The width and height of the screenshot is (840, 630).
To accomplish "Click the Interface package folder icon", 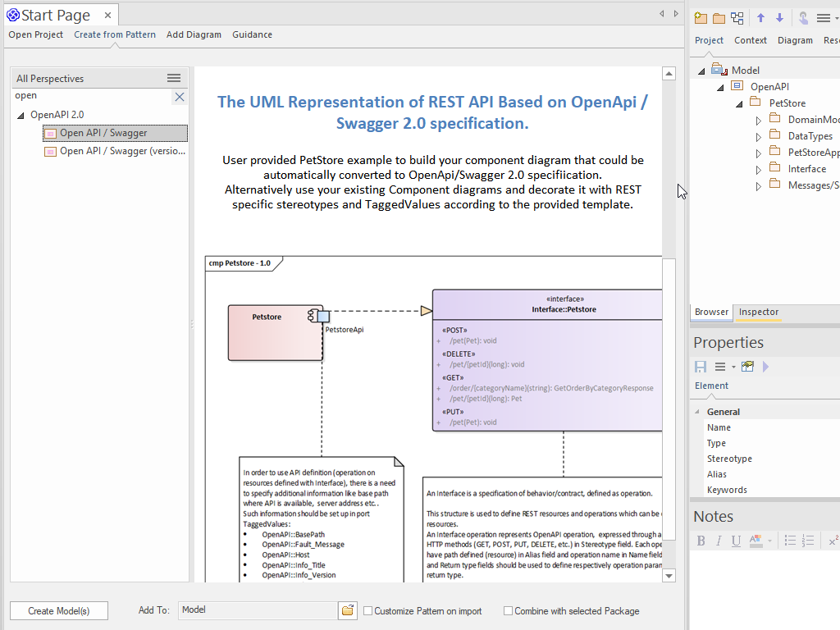I will click(x=774, y=167).
